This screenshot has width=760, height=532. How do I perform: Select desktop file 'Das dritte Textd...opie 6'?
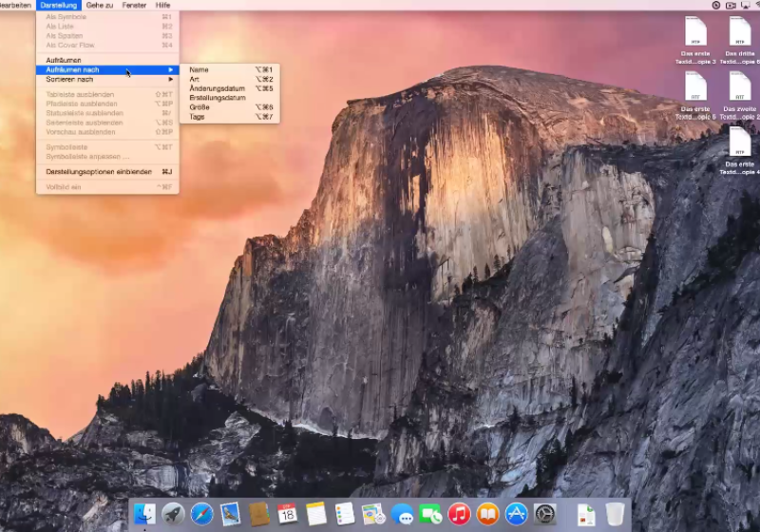(740, 40)
